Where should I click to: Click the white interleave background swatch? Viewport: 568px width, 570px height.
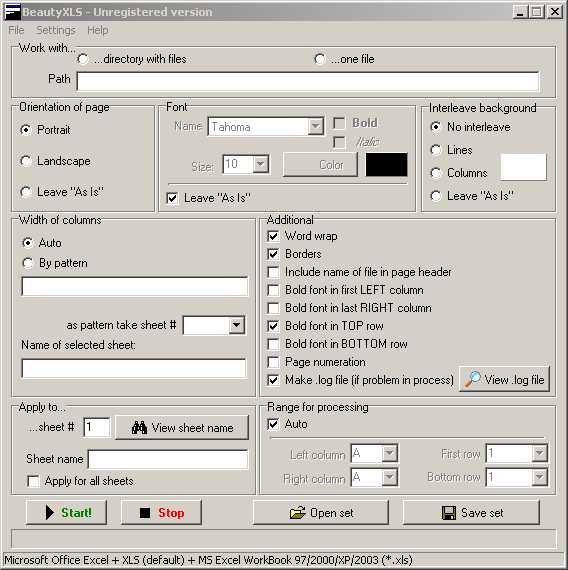(x=523, y=167)
